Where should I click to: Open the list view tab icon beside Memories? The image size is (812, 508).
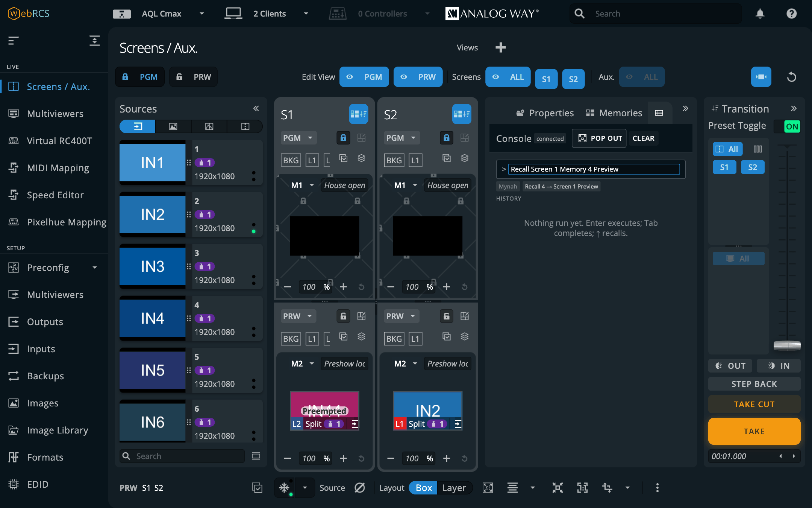[659, 113]
